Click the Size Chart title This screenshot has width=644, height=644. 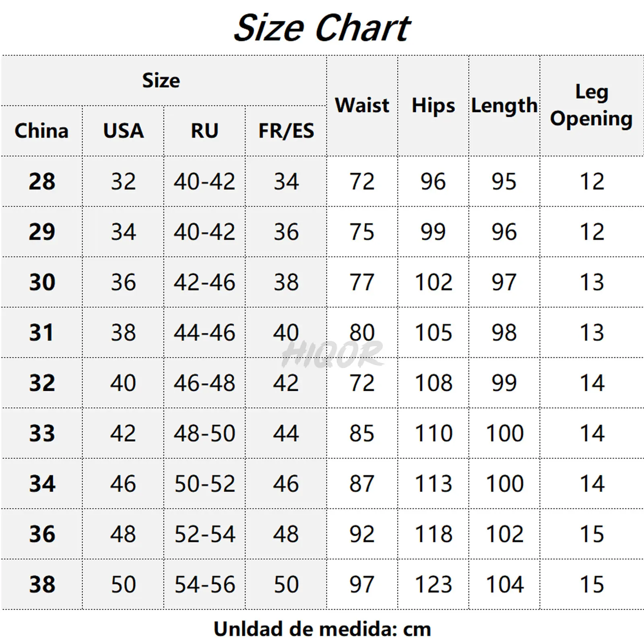(322, 28)
